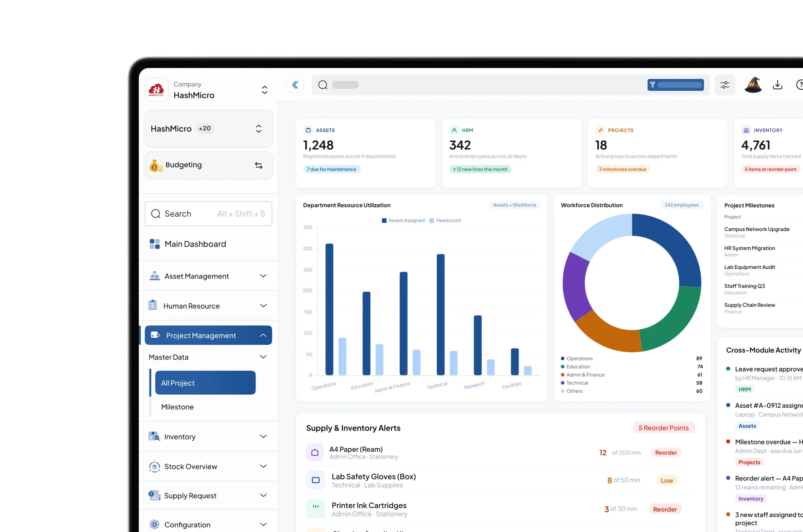This screenshot has width=803, height=532.
Task: Focus the top global search bar
Action: click(x=511, y=85)
